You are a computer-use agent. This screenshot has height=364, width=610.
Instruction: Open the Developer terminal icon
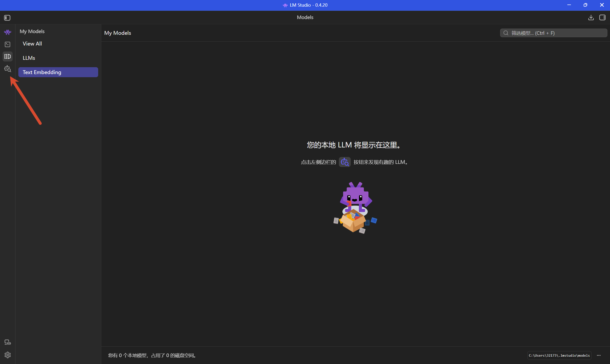coord(8,44)
